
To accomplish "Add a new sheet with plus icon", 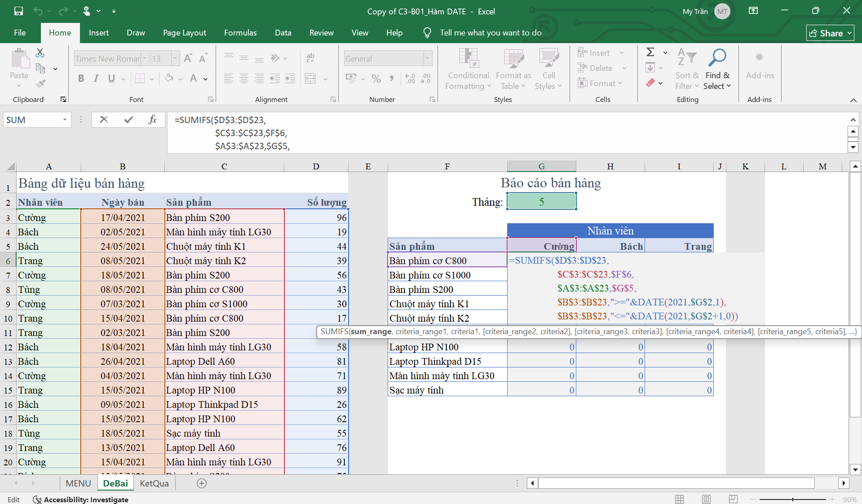I will [x=202, y=483].
